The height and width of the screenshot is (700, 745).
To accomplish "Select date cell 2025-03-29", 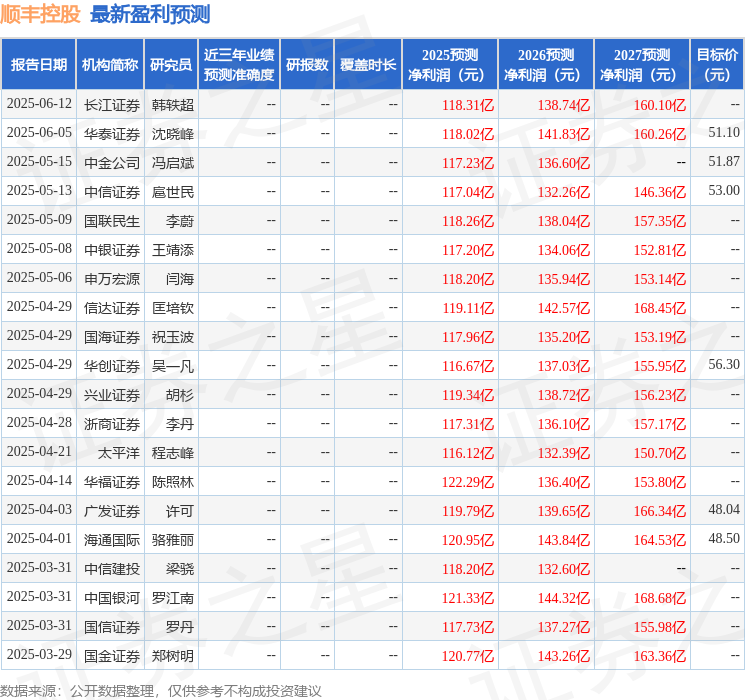I will (x=39, y=654).
